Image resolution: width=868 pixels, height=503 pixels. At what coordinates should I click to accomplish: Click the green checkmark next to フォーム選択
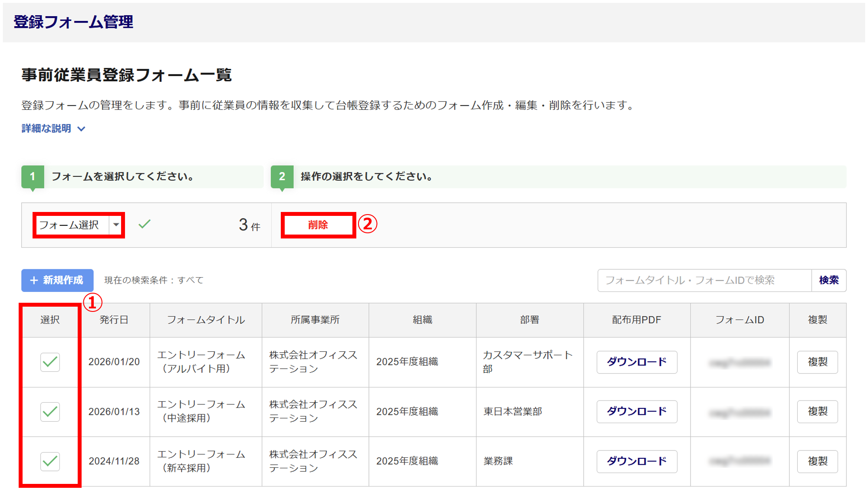click(x=145, y=224)
